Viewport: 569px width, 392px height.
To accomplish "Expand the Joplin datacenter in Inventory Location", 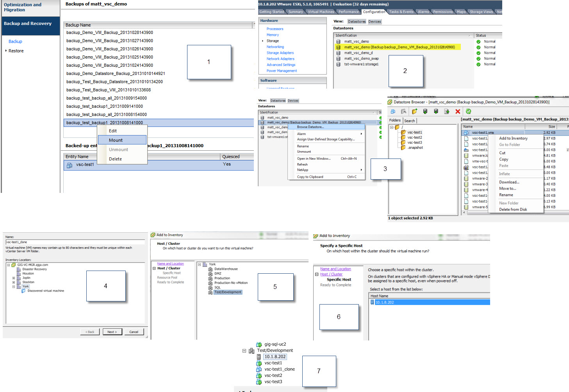I will tap(14, 278).
